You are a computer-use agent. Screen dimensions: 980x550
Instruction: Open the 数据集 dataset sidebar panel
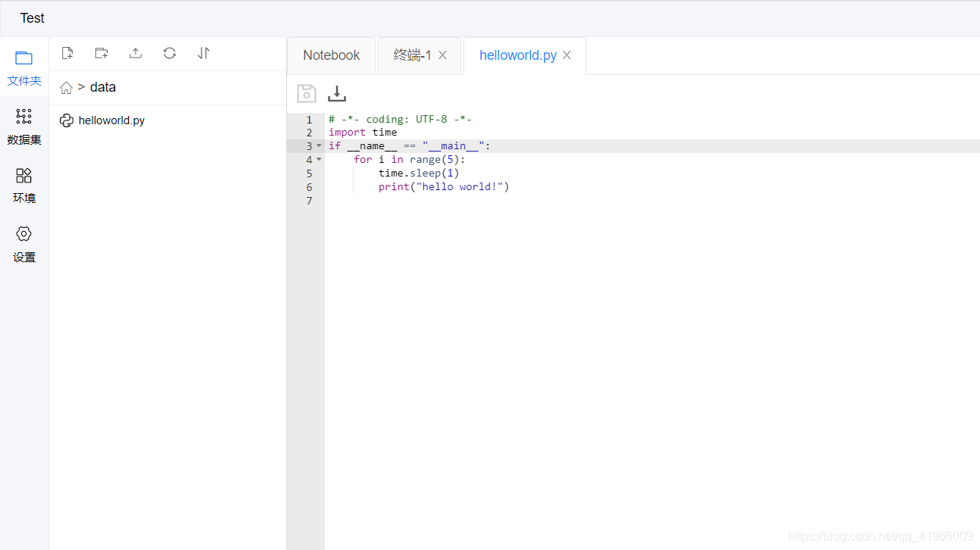[x=24, y=127]
